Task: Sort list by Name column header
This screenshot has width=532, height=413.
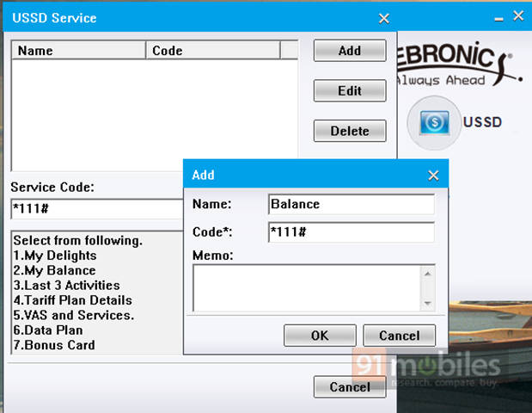Action: (x=77, y=51)
